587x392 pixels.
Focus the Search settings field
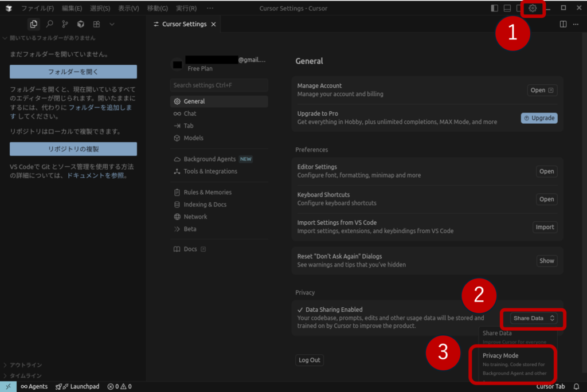click(219, 85)
